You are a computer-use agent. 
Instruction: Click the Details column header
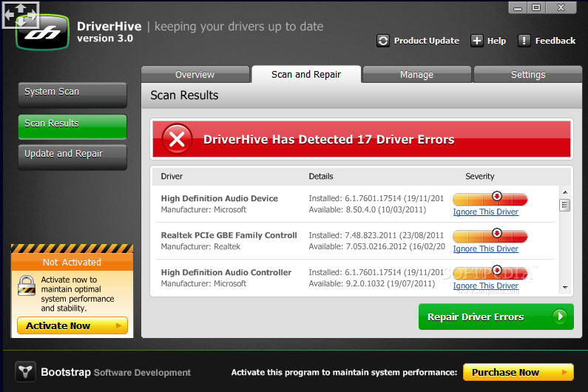pos(321,176)
